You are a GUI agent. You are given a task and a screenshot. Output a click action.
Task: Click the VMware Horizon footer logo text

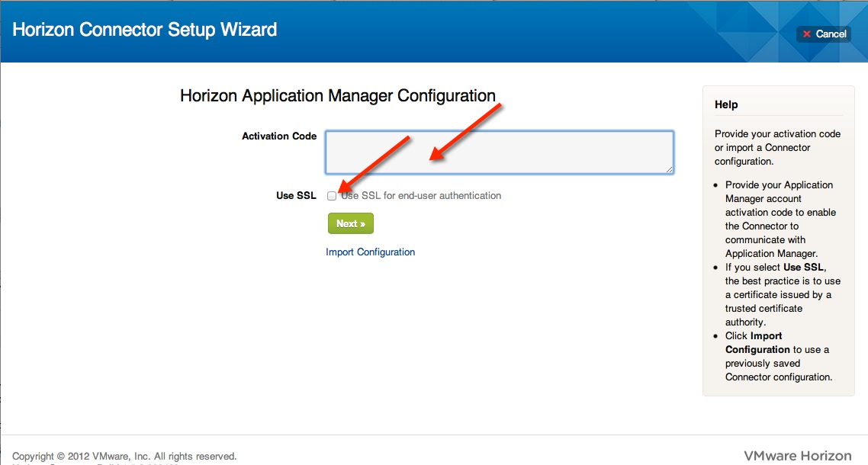[798, 456]
